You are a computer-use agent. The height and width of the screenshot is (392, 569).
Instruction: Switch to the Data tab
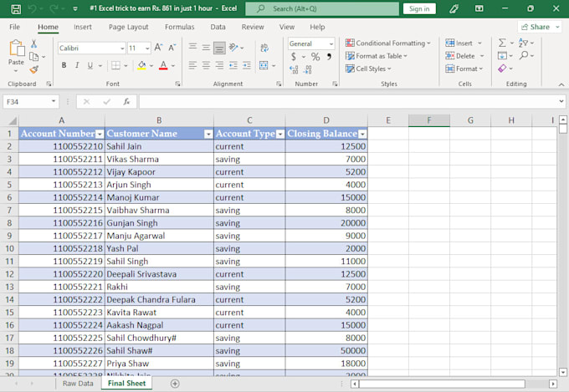tap(218, 27)
